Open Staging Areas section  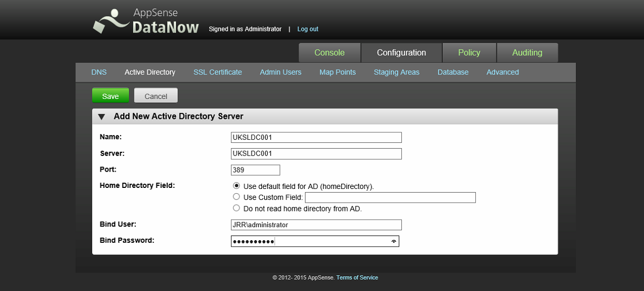[x=397, y=72]
